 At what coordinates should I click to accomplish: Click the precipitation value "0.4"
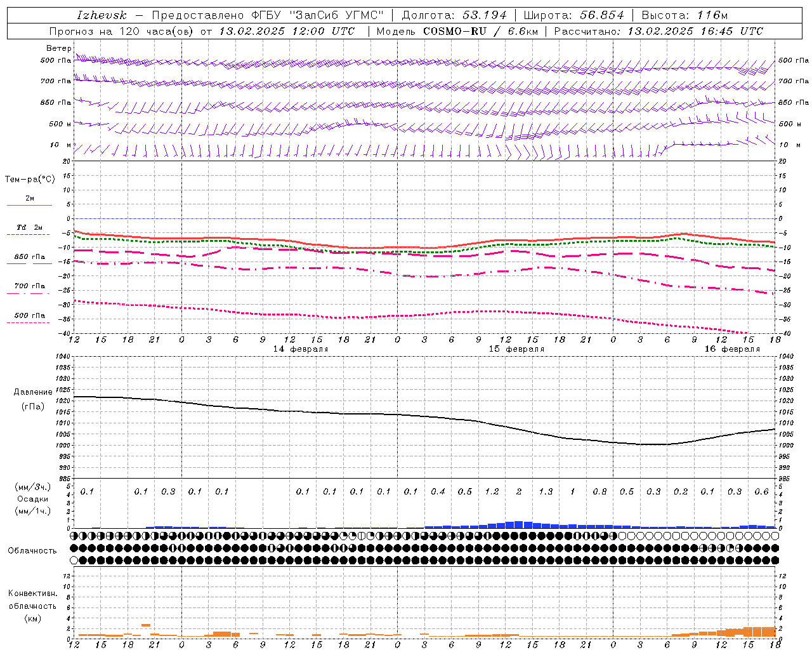tap(438, 491)
